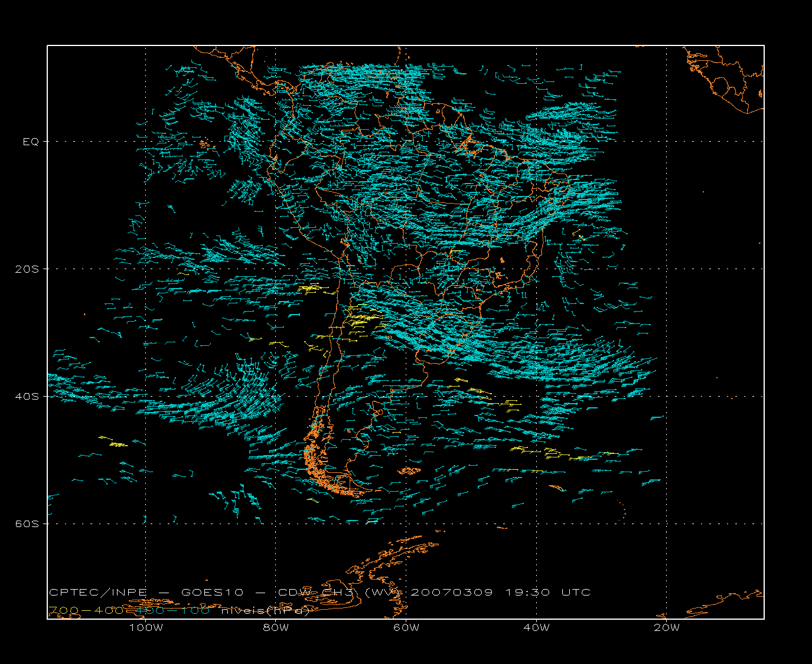The height and width of the screenshot is (664, 812).
Task: Click the 40W longitude label
Action: (536, 628)
